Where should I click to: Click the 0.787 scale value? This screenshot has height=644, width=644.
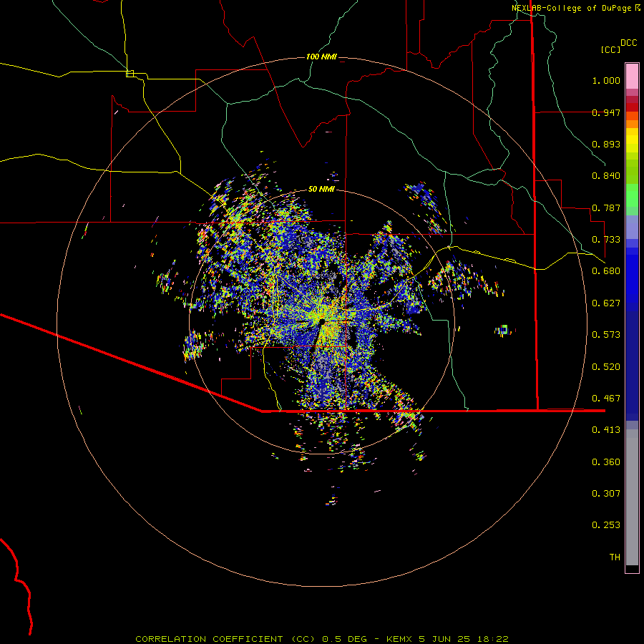click(606, 208)
